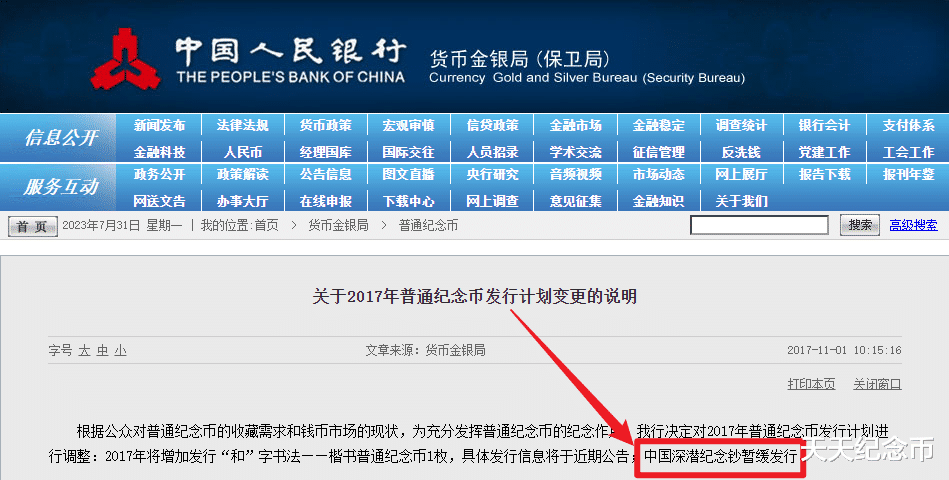Open 网上展厅 menu item
Viewport: 949px width, 480px height.
741,174
